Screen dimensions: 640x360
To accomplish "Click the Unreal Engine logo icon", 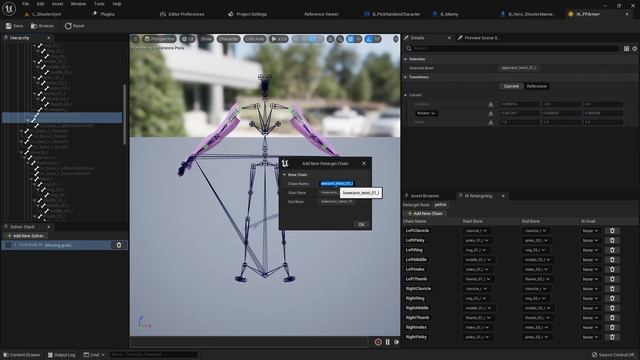I will tap(9, 8).
